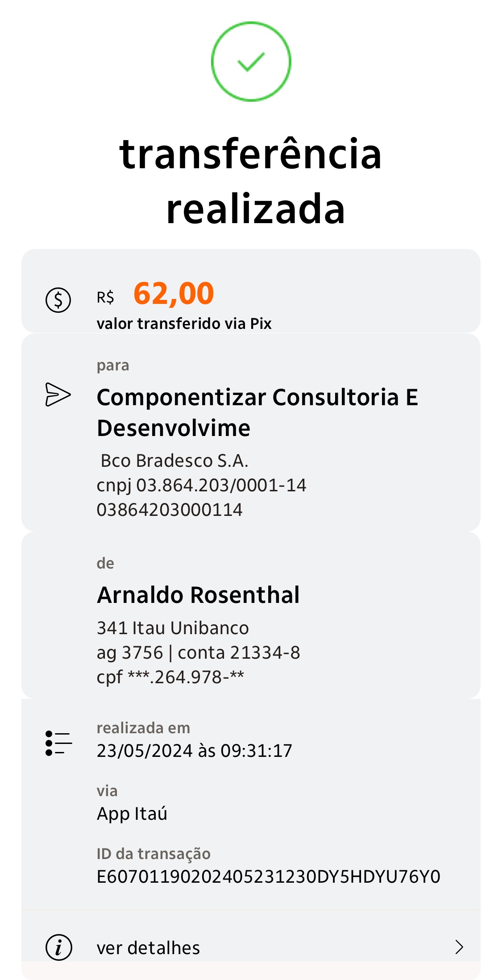Tap the date 23/05/2024 às 09:31:17
The height and width of the screenshot is (980, 502).
194,751
